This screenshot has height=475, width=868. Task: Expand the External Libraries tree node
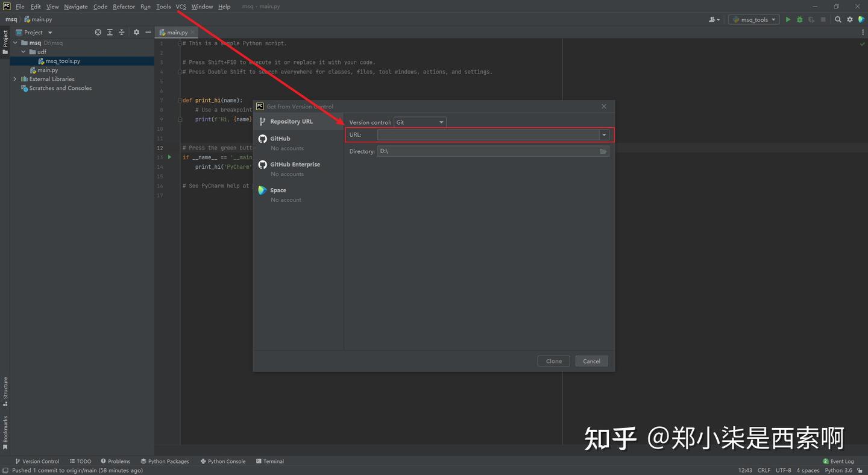14,79
